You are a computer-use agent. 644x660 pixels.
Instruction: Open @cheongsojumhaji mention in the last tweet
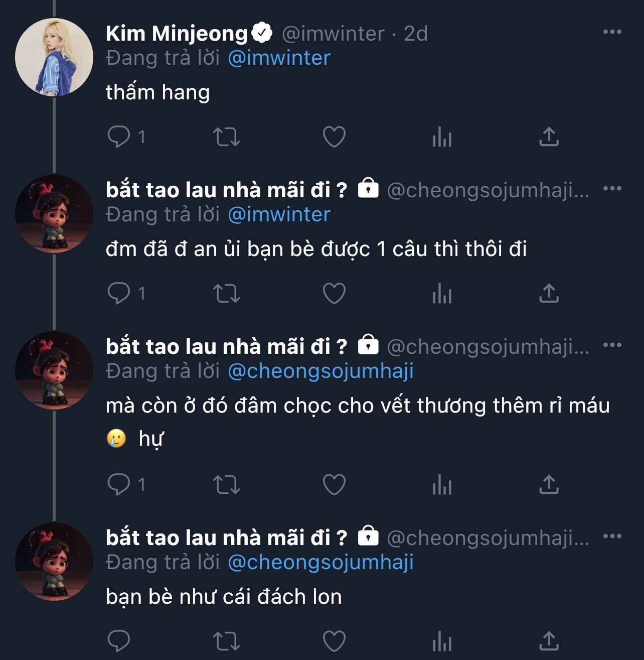320,562
